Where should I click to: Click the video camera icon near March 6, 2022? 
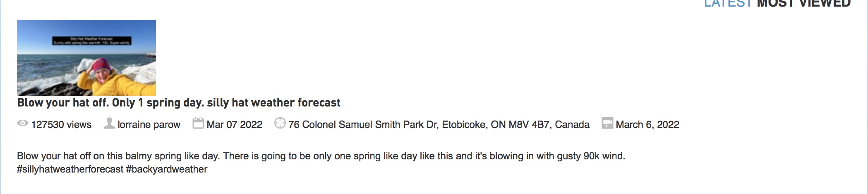(607, 123)
